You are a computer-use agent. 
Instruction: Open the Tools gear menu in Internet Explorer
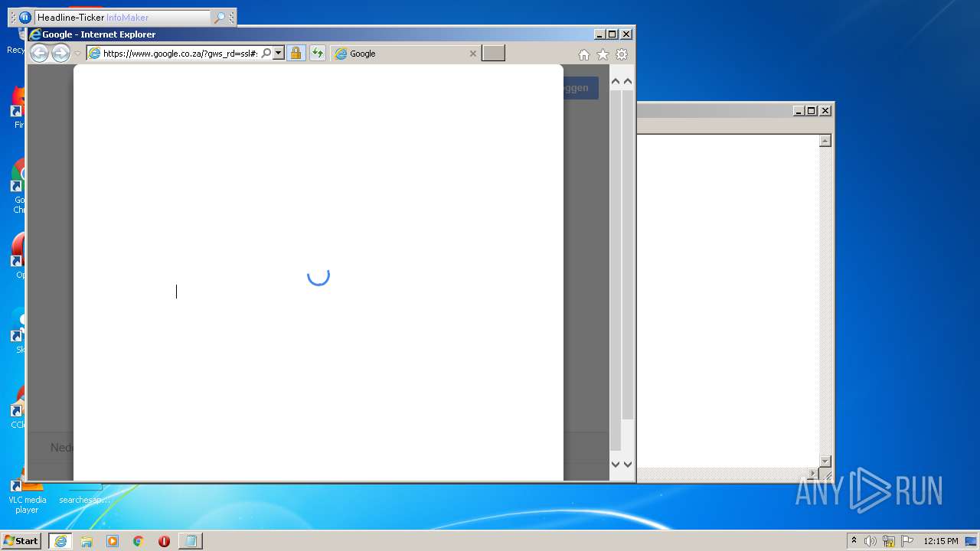[622, 54]
